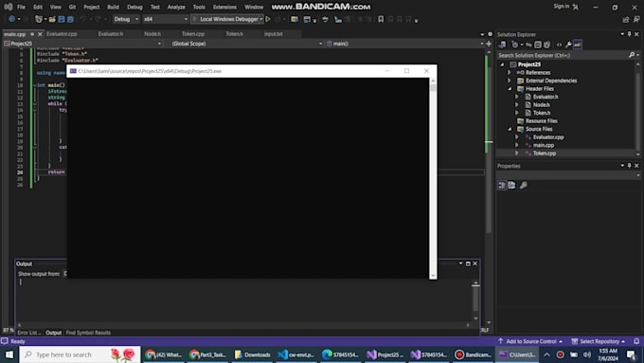The width and height of the screenshot is (644, 363).
Task: Click Categorized icon in Properties panel
Action: coord(502,186)
